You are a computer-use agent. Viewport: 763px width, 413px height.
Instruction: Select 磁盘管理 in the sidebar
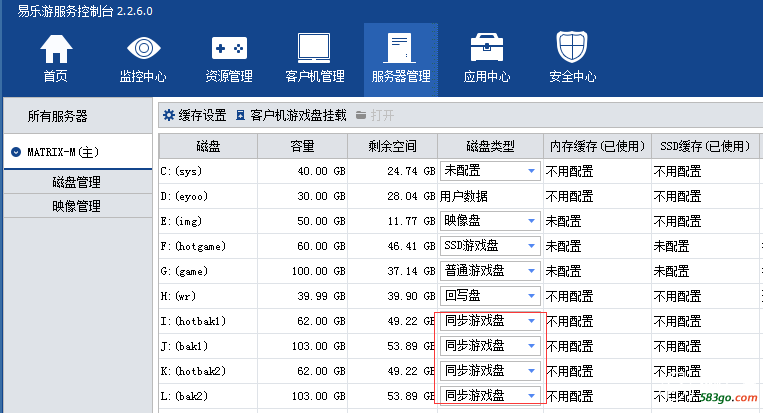[76, 183]
